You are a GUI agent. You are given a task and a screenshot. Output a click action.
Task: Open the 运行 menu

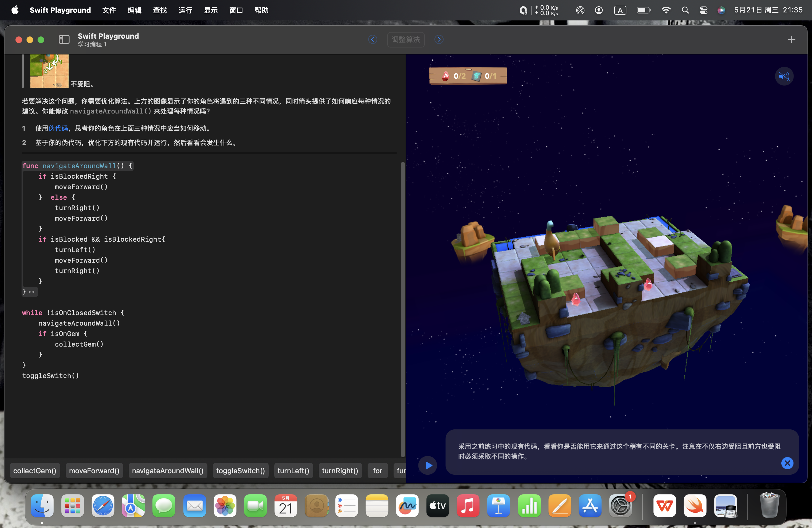185,10
